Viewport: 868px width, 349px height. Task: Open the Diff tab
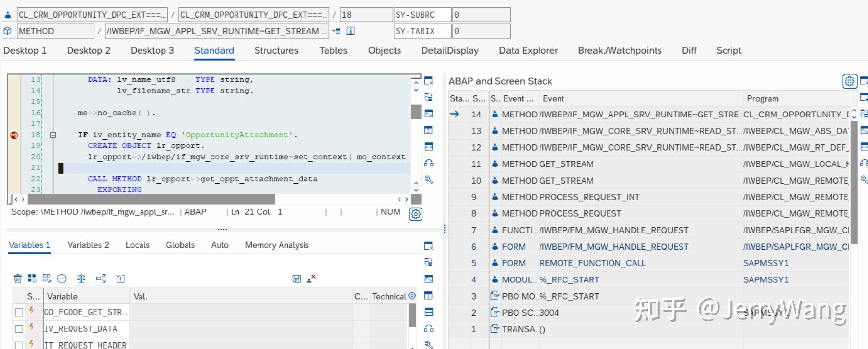pos(689,50)
